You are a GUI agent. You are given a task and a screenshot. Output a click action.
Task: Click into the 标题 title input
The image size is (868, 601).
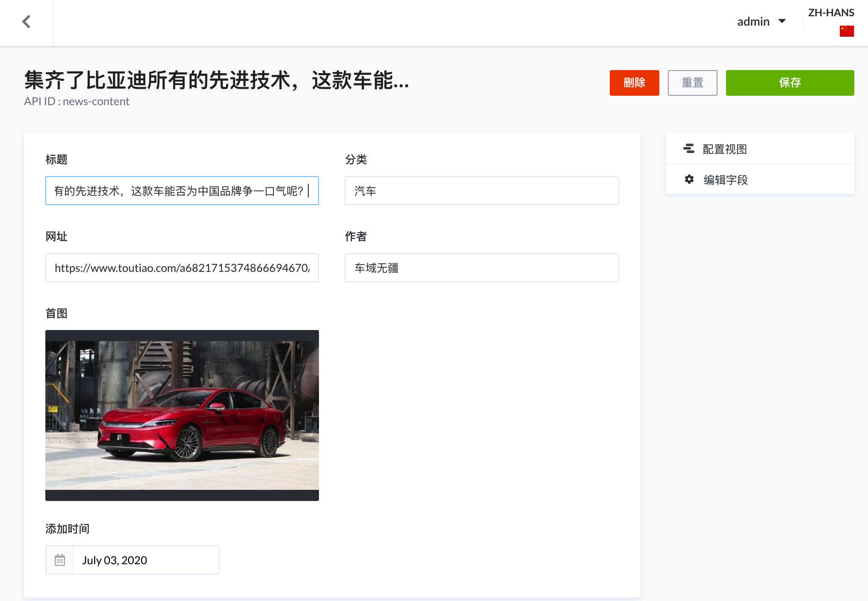tap(182, 191)
